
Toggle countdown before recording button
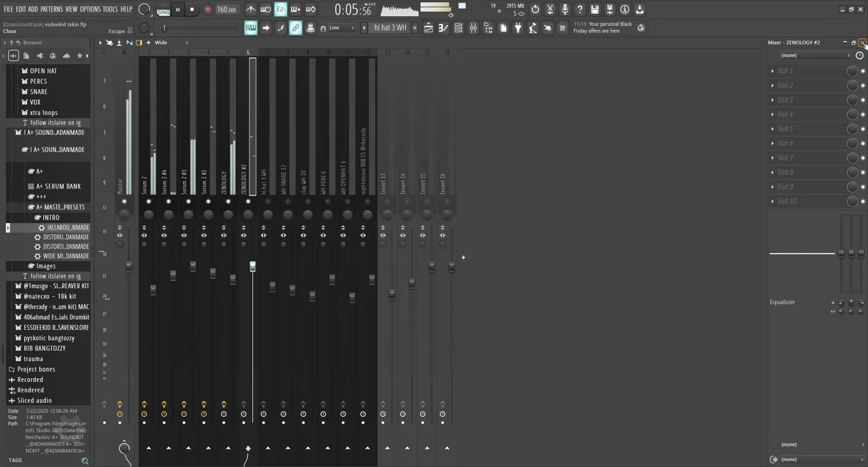(280, 9)
